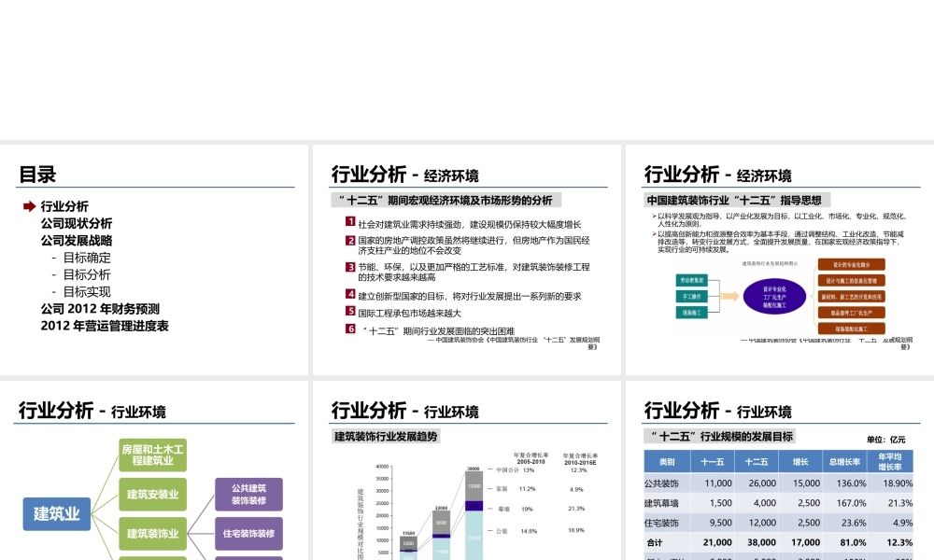Select the purple oval 设计专业化 in the diagram
The image size is (934, 560).
(774, 298)
